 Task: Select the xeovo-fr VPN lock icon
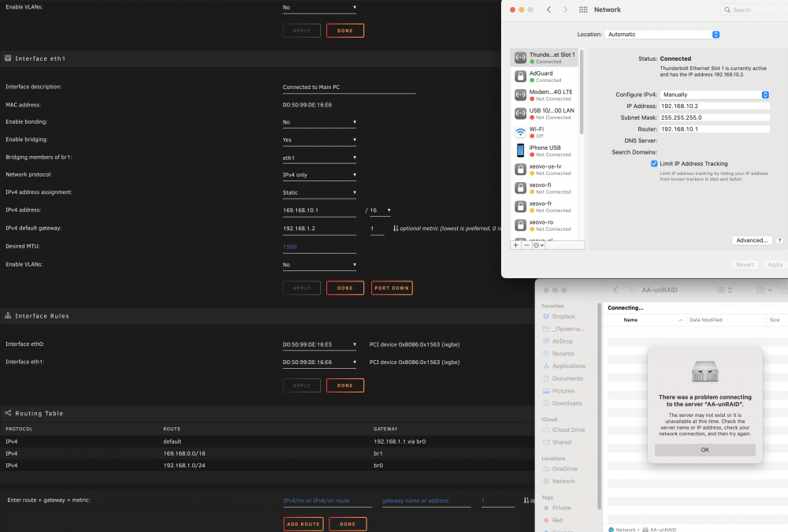[520, 206]
